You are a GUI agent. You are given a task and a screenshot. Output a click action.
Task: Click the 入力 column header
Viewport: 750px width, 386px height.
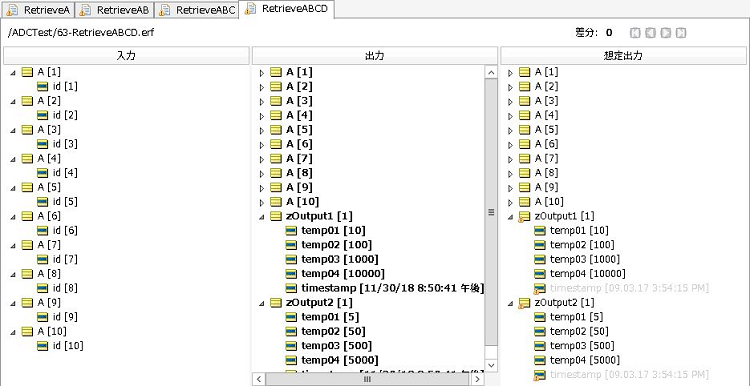(126, 55)
